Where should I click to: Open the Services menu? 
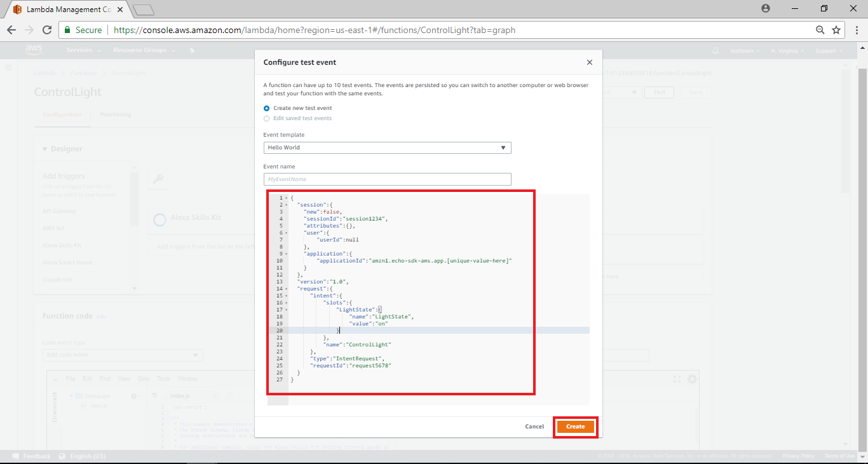[x=83, y=50]
